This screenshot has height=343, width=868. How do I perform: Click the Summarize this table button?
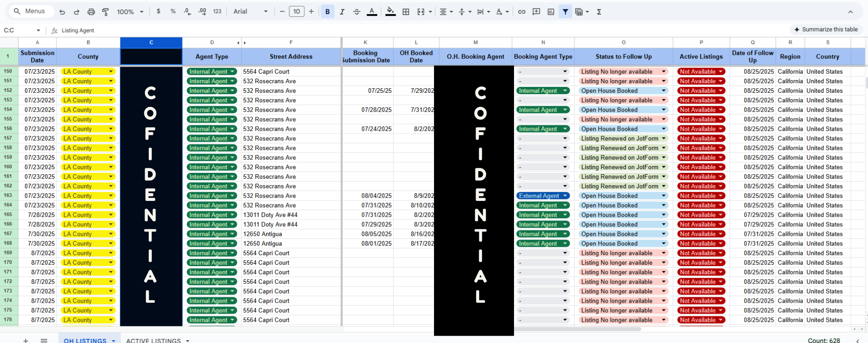pos(826,29)
